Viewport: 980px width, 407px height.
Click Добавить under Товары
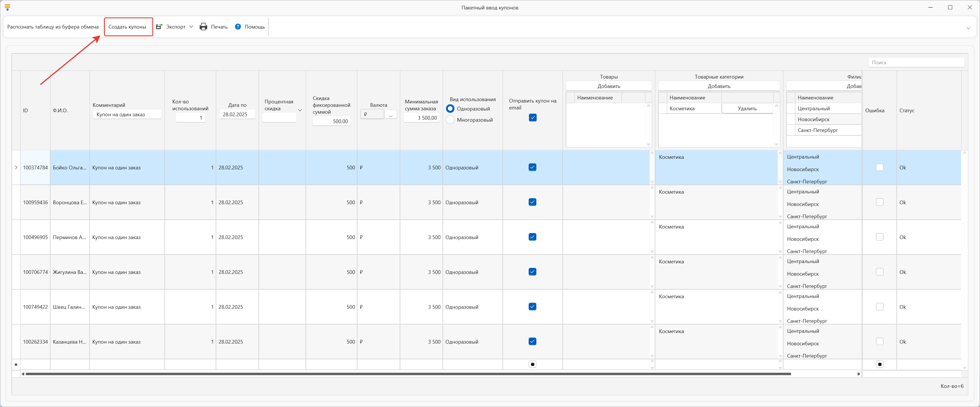click(609, 86)
